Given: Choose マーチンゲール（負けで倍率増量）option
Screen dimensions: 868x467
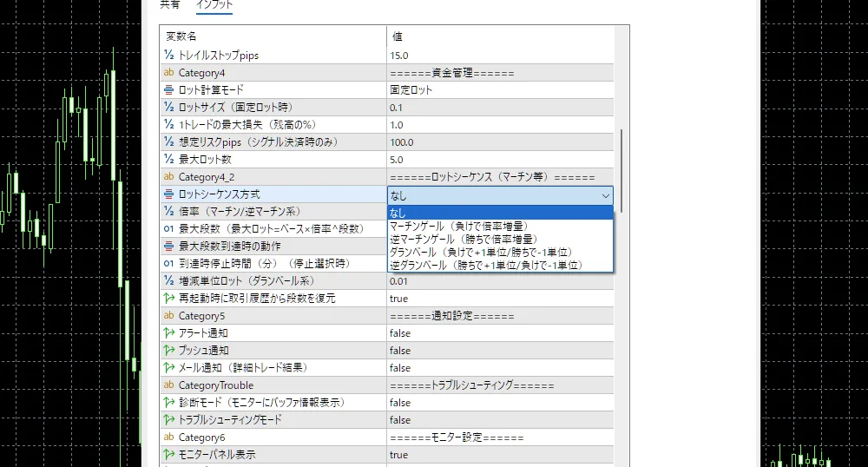Looking at the screenshot, I should click(x=500, y=227).
